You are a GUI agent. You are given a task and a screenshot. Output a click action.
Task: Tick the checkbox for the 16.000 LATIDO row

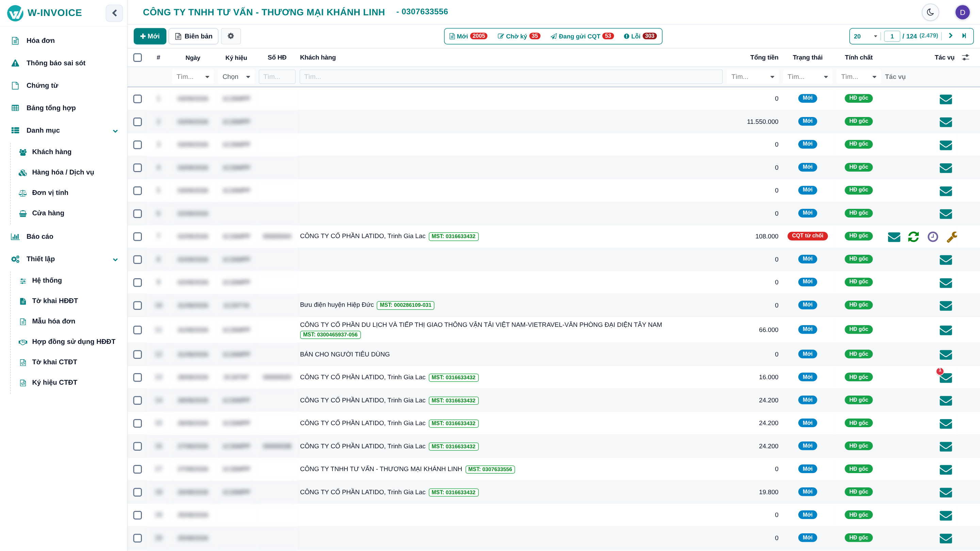(137, 377)
